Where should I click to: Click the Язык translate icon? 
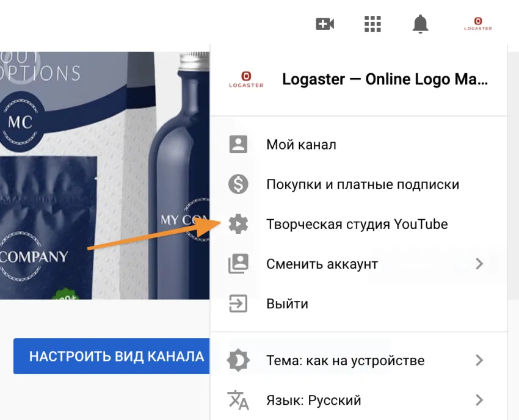[x=238, y=400]
